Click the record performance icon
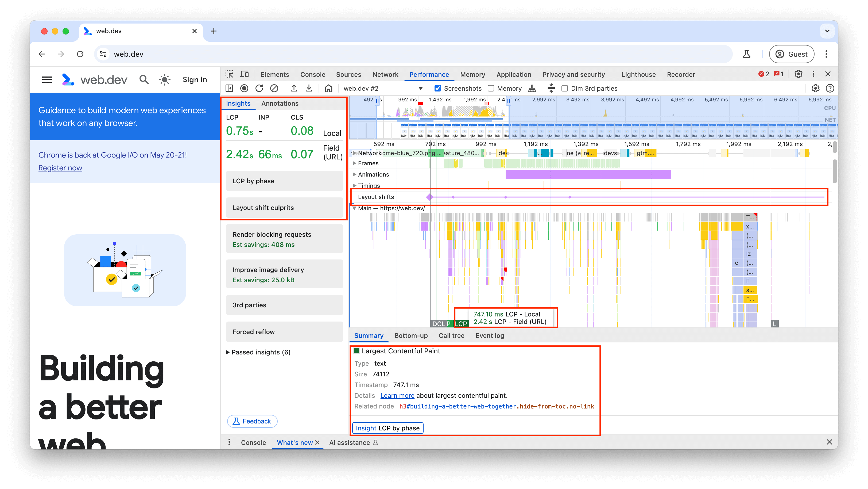 coord(245,88)
